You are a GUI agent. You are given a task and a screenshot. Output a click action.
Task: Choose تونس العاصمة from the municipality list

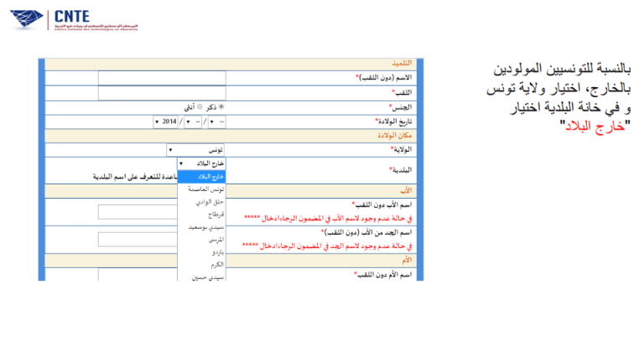pos(202,190)
